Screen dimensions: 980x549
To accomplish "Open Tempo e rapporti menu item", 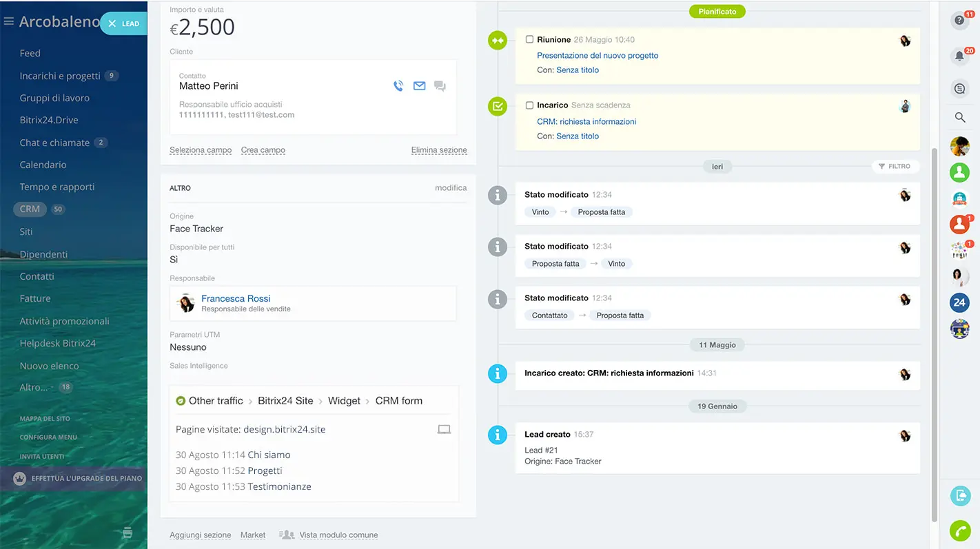I will pos(57,187).
